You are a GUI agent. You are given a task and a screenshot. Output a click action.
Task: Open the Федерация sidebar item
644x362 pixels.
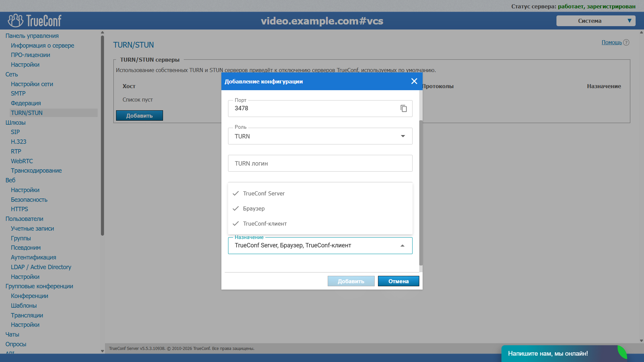click(26, 103)
